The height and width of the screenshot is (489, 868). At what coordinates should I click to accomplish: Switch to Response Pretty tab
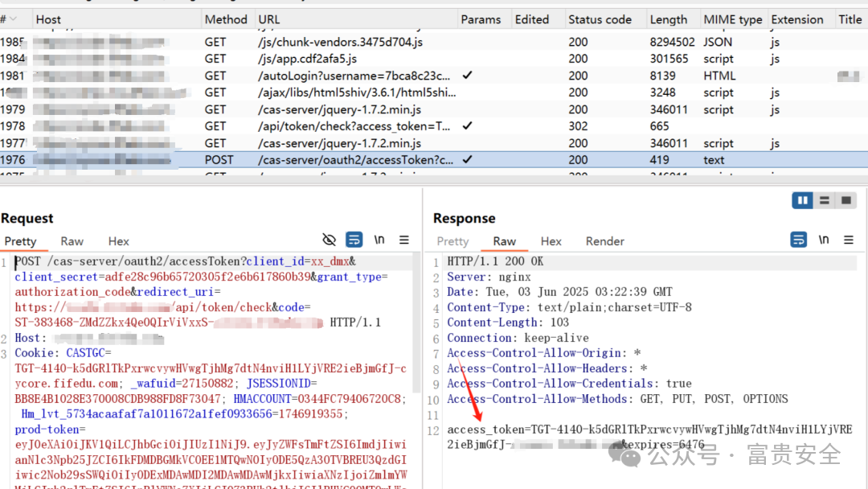[x=452, y=241]
